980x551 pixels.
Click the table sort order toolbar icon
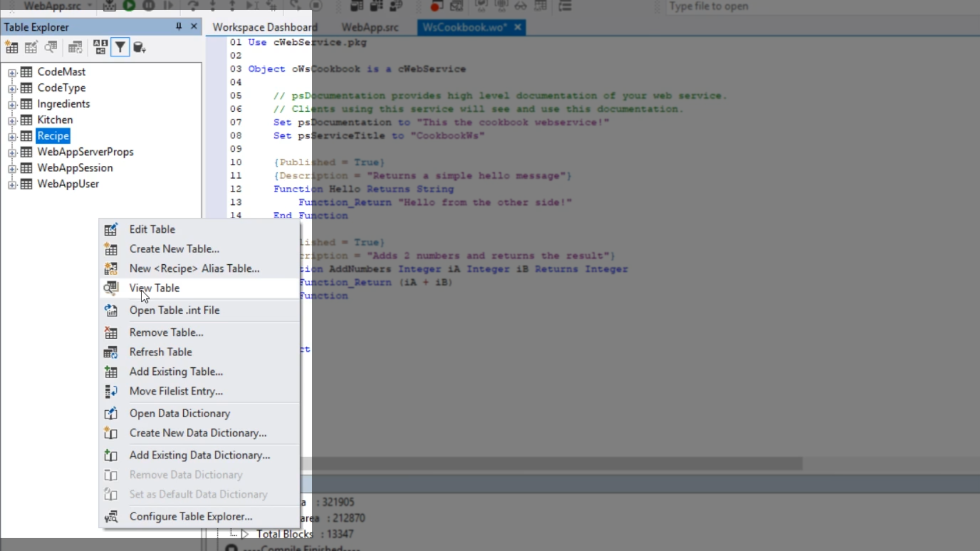[100, 47]
